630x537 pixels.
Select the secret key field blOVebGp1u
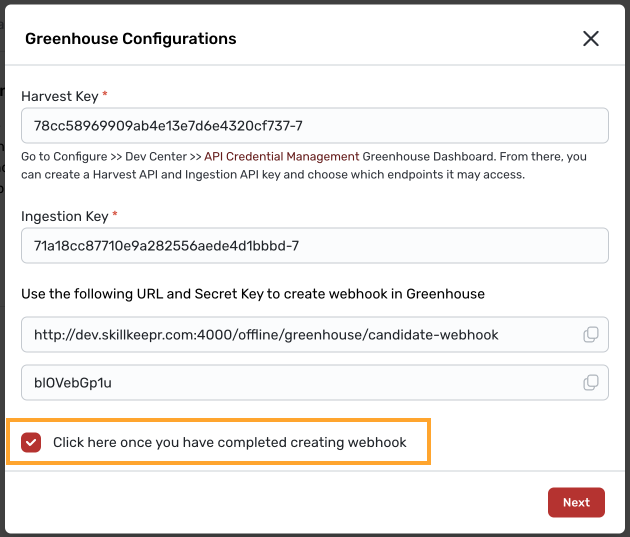315,383
